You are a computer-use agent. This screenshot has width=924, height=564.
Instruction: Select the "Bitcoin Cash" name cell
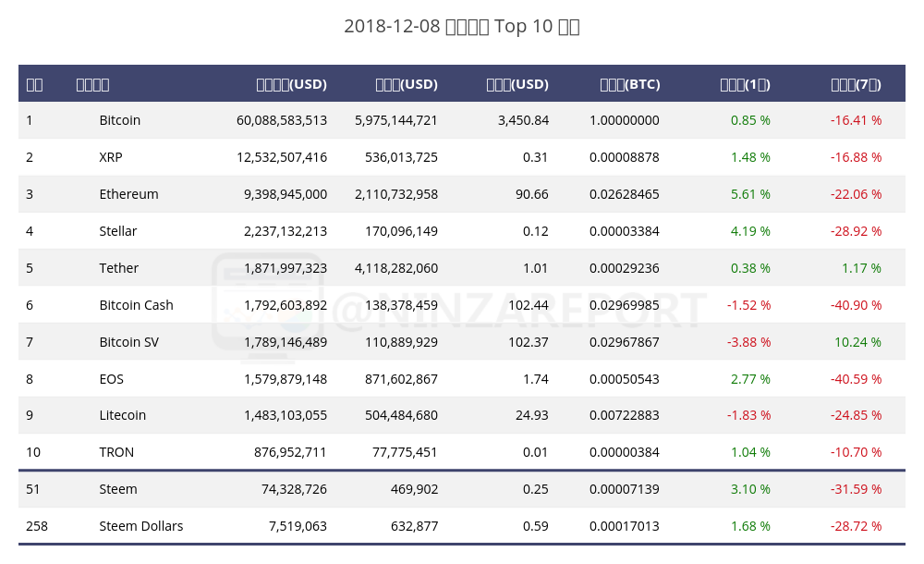[x=136, y=306]
